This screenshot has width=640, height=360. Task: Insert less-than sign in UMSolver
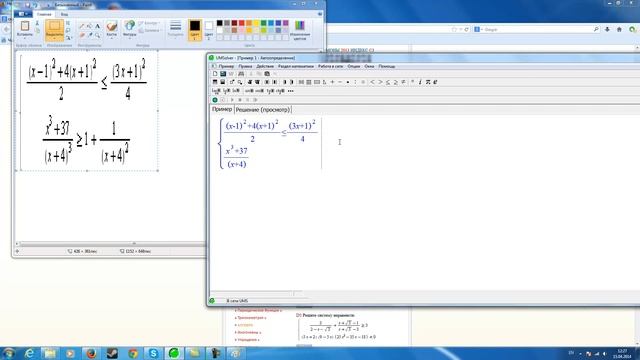(x=372, y=82)
